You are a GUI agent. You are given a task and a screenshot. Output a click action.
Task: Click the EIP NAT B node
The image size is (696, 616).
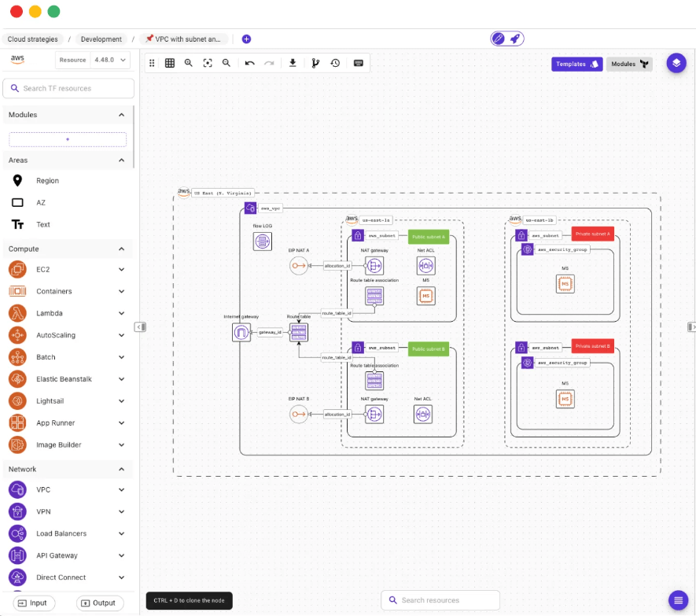pos(298,415)
